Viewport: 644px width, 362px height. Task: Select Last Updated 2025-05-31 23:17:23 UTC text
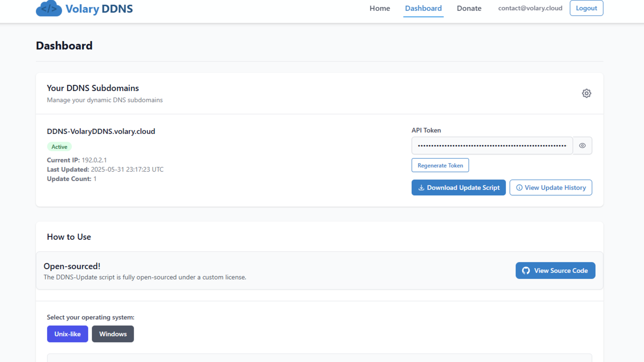click(x=105, y=170)
